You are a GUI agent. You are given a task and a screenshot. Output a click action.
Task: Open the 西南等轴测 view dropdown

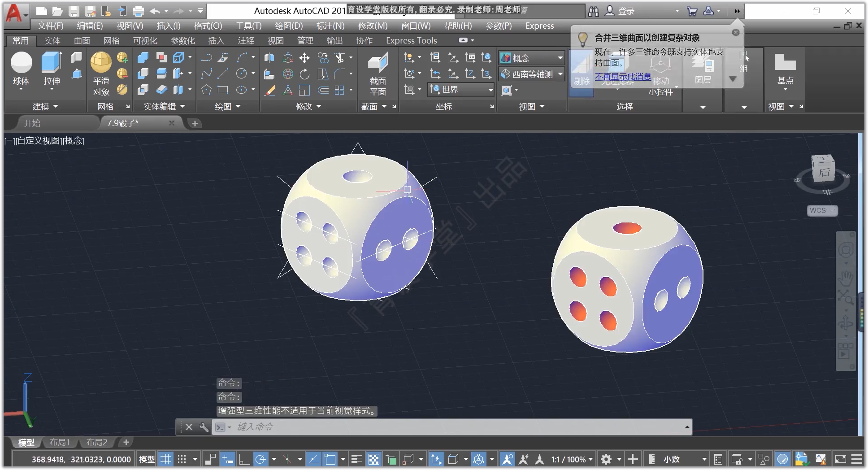[x=532, y=74]
